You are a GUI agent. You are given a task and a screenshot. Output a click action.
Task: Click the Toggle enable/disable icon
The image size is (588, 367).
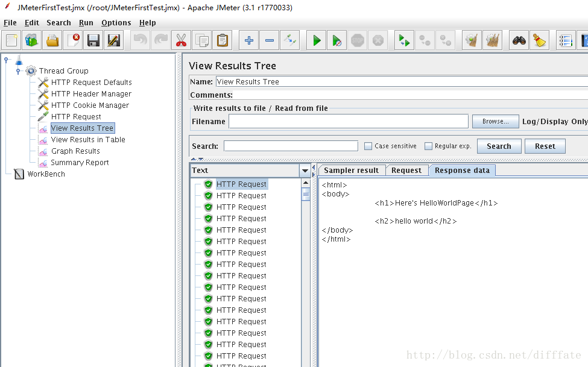290,40
